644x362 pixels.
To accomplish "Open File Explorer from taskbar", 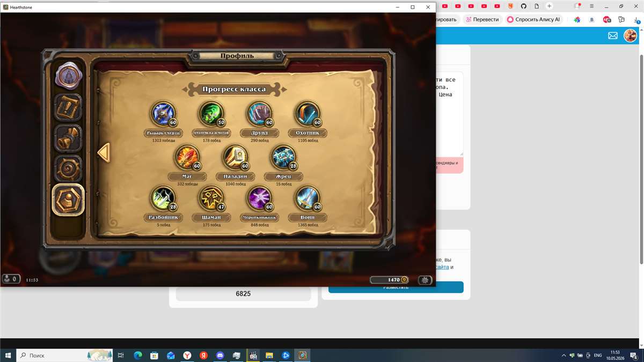I will point(269,355).
